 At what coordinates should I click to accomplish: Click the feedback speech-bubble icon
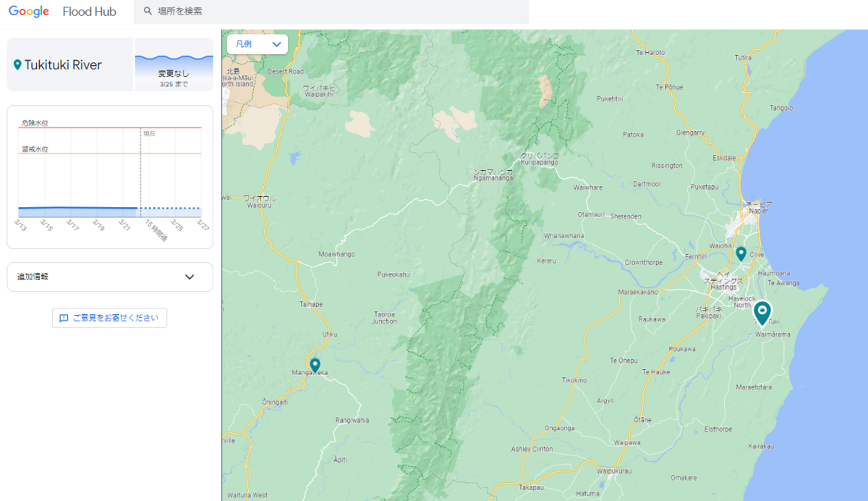[x=64, y=318]
